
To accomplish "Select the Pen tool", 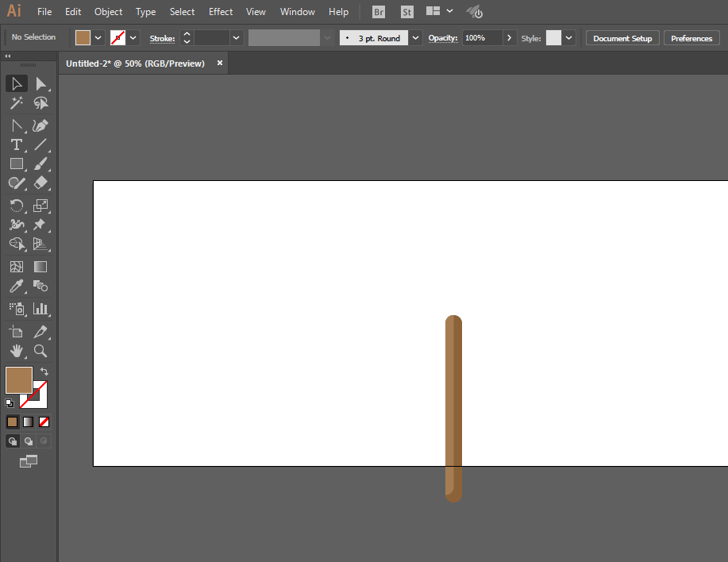I will [40, 125].
